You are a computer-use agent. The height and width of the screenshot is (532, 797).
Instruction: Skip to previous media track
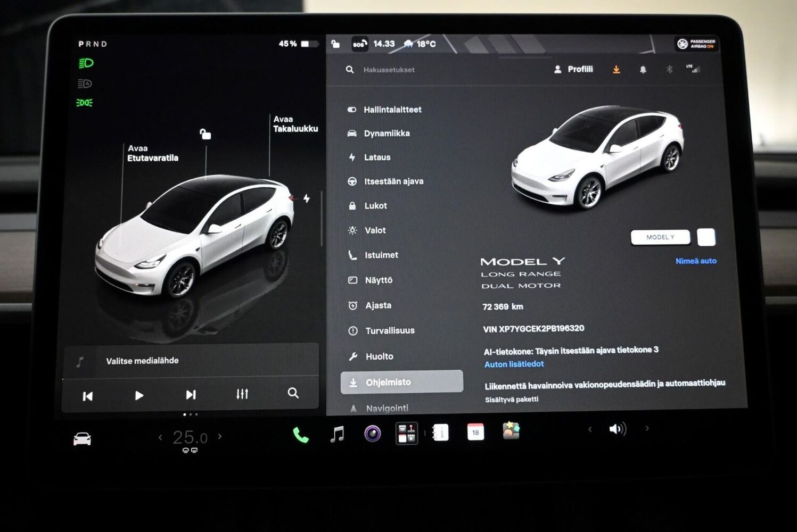pos(88,396)
